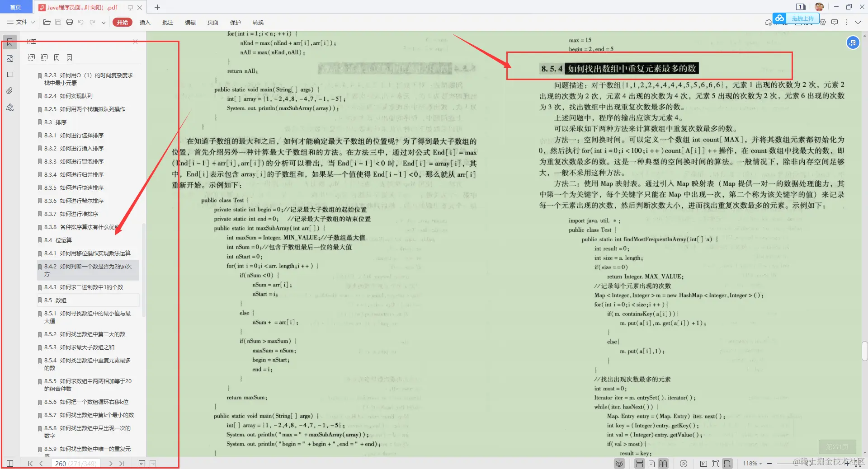Switch to the 插入 ribbon tab

144,22
